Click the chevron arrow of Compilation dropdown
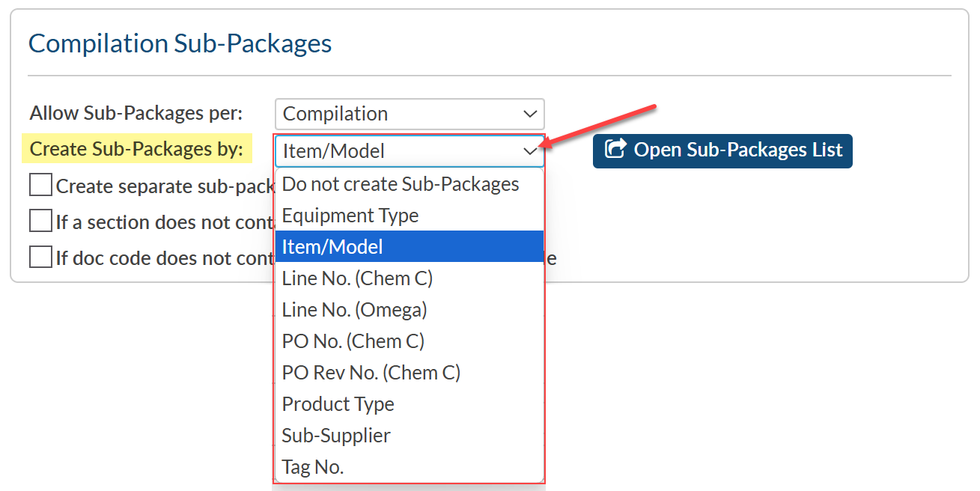Image resolution: width=980 pixels, height=491 pixels. 530,115
